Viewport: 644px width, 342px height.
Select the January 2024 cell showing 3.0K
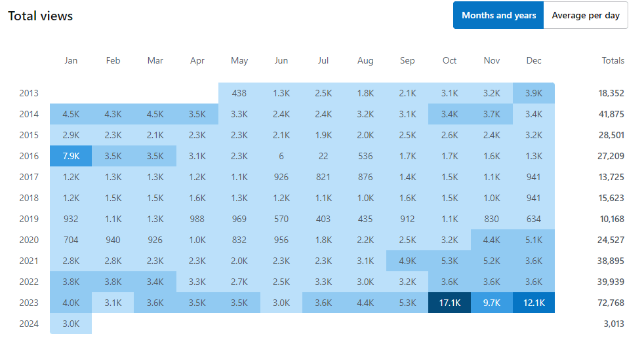71,324
